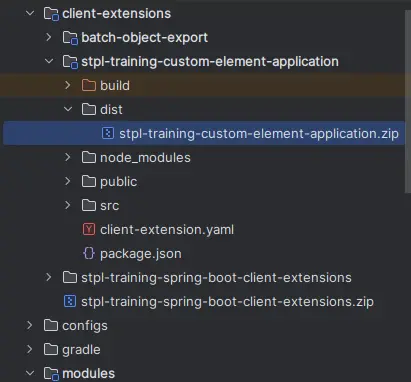This screenshot has height=382, width=411.
Task: Expand the build folder arrow
Action: click(x=68, y=85)
